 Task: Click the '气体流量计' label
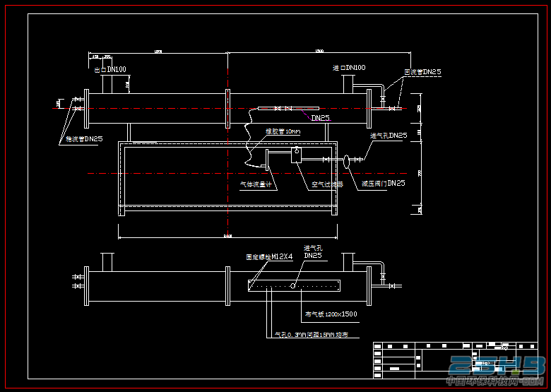point(256,184)
